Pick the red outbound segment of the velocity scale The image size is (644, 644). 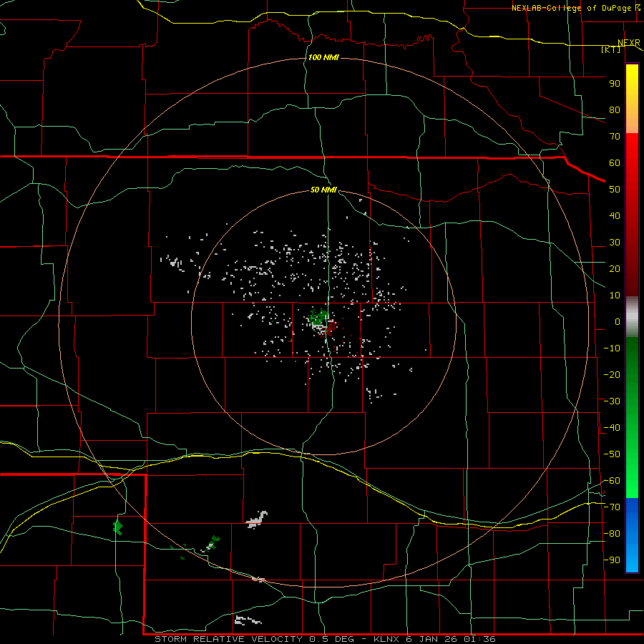pos(632,215)
